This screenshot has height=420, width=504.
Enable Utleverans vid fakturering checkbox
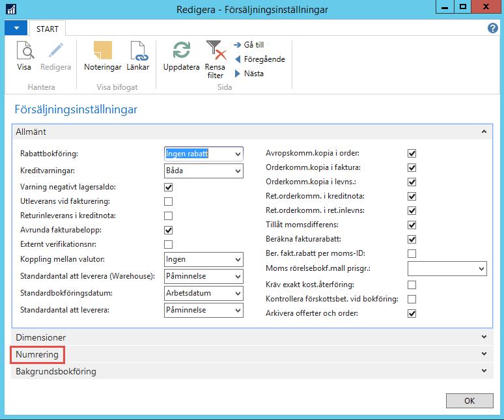[169, 201]
